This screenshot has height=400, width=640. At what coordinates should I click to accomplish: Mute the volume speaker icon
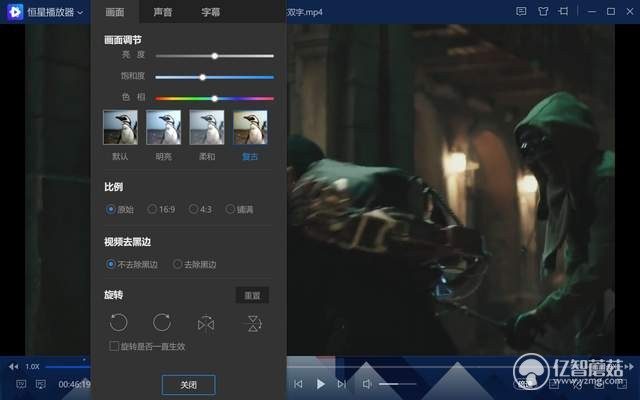(x=367, y=384)
